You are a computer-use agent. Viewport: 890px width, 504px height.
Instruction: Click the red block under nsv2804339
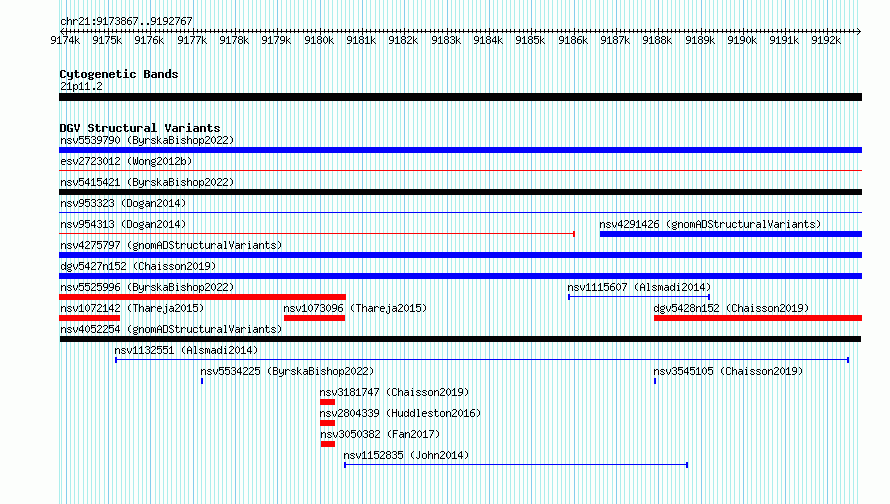click(328, 423)
